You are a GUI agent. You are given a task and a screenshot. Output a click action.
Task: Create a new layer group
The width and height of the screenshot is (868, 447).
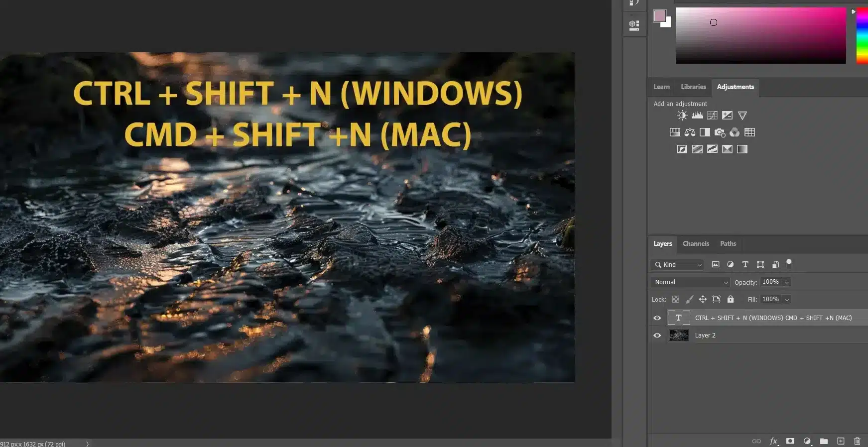824,441
